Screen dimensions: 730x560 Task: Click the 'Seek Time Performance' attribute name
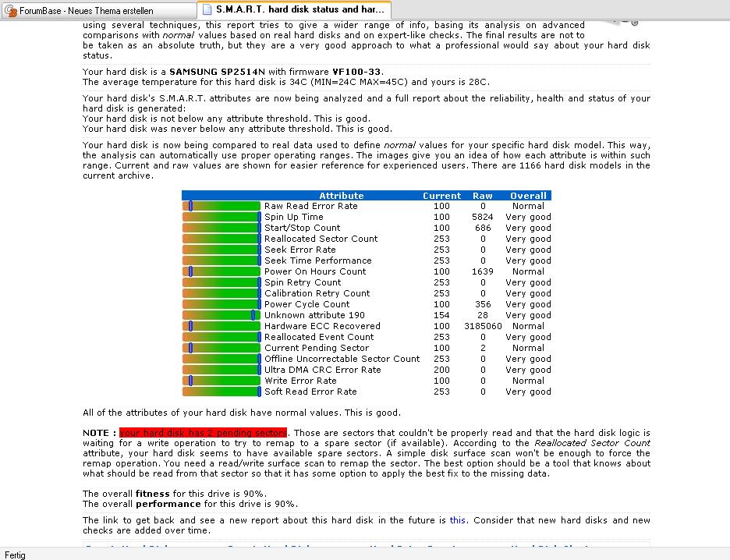(x=318, y=261)
